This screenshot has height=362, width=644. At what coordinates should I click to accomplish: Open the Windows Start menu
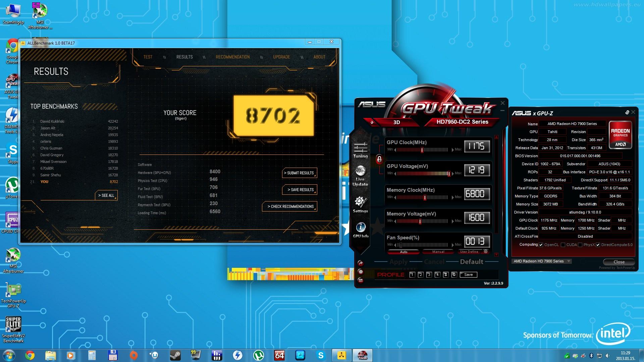click(9, 355)
